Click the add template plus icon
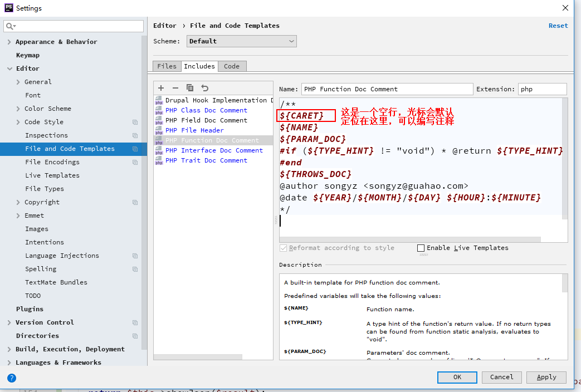Screen dimensions: 581x392 [161, 88]
